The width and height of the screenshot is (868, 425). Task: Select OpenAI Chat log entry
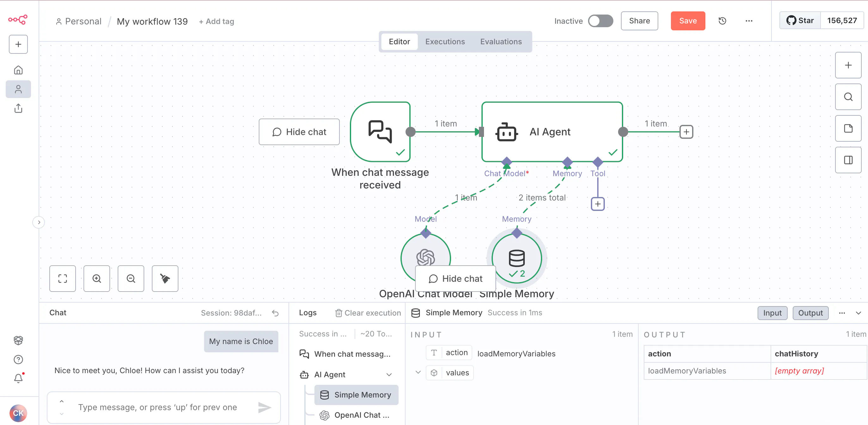[x=356, y=415]
